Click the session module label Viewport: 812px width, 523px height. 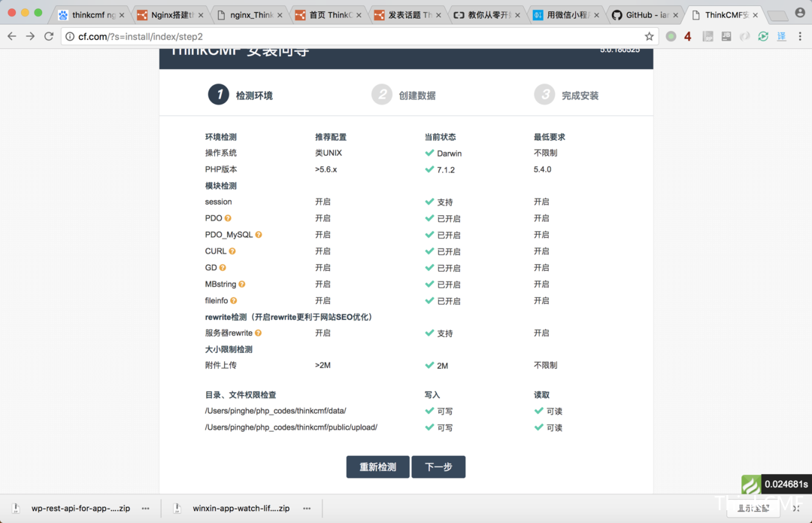[x=219, y=202]
